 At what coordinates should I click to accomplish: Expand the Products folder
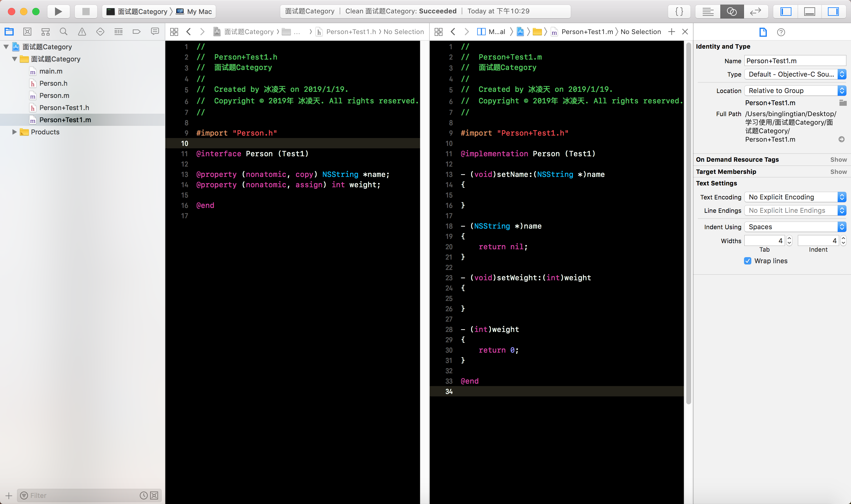click(14, 132)
